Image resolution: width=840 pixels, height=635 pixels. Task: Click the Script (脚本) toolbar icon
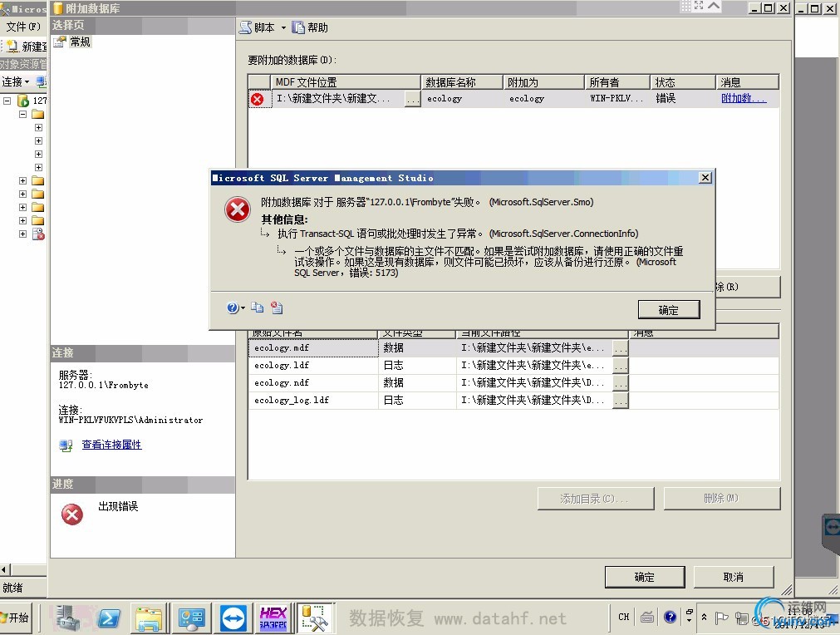tap(245, 27)
